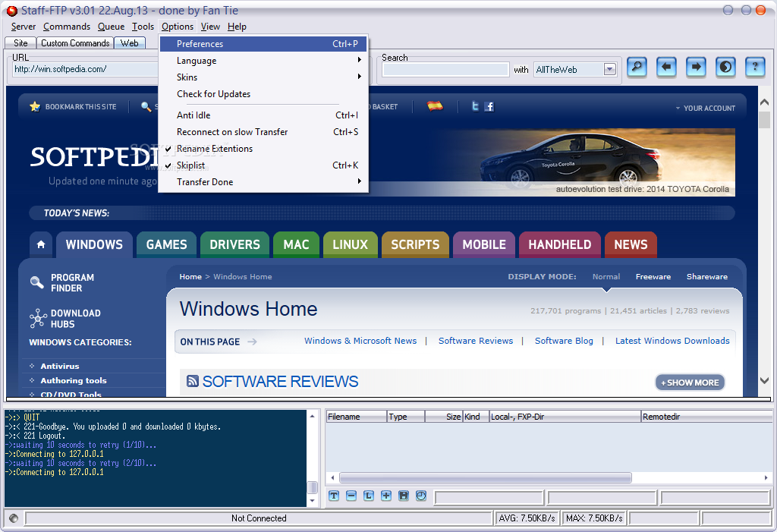Click the floppy disk save queue button

click(404, 496)
